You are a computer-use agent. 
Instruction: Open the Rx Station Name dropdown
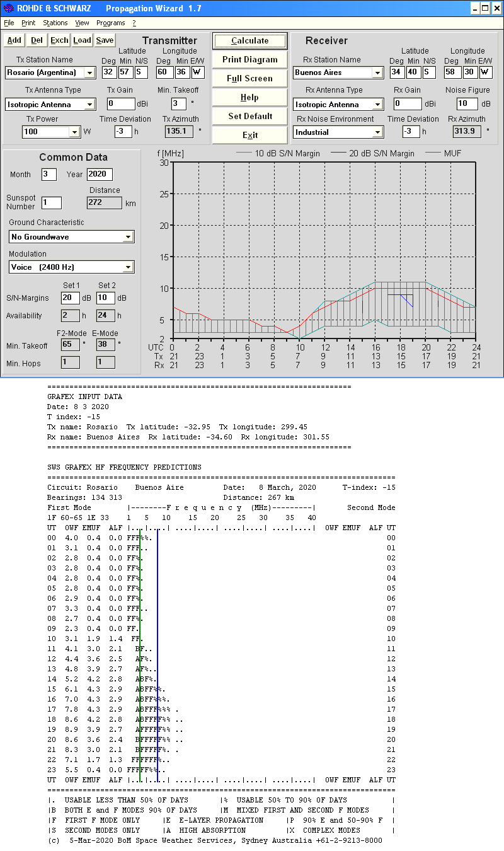click(x=377, y=73)
